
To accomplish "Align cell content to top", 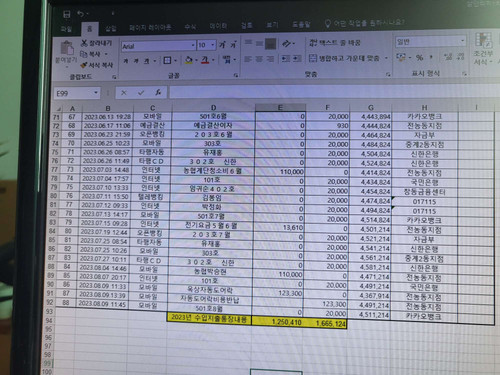I will point(248,43).
